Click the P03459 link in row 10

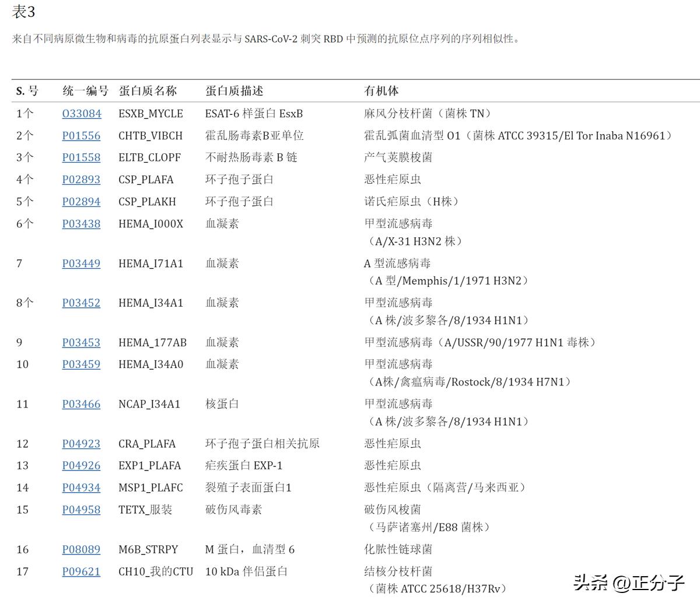click(x=81, y=364)
